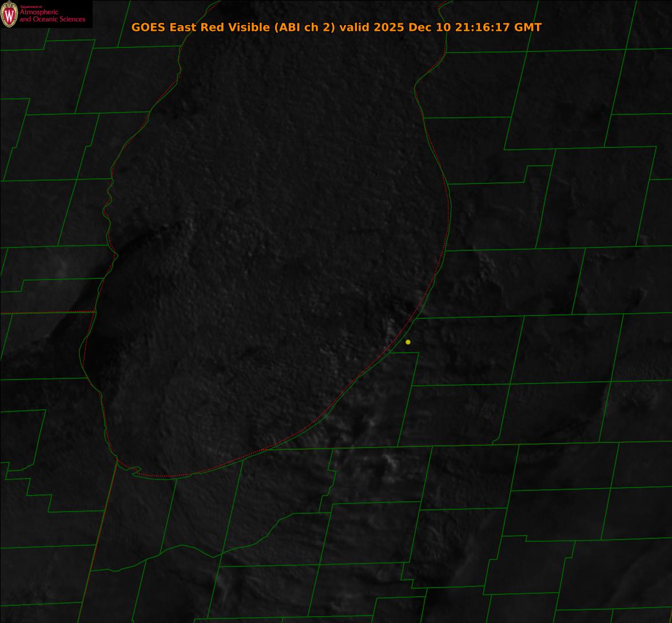This screenshot has height=623, width=672.
Task: Click the lake's southernmost shoreline
Action: click(166, 477)
